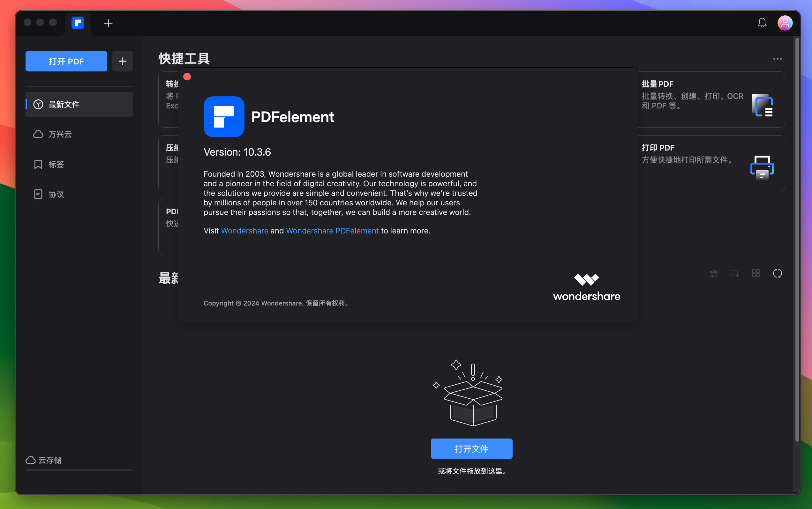Viewport: 812px width, 509px height.
Task: Click the 打开 PDF button
Action: coord(66,61)
